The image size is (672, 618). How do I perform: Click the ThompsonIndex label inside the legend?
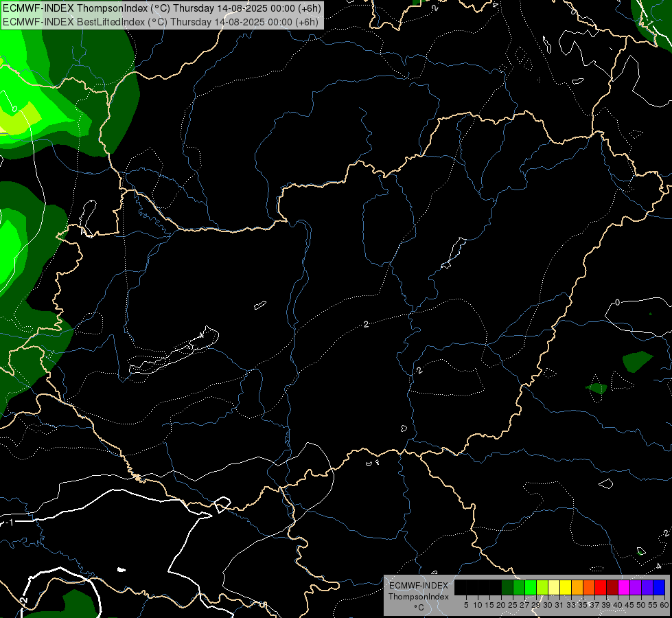(419, 597)
